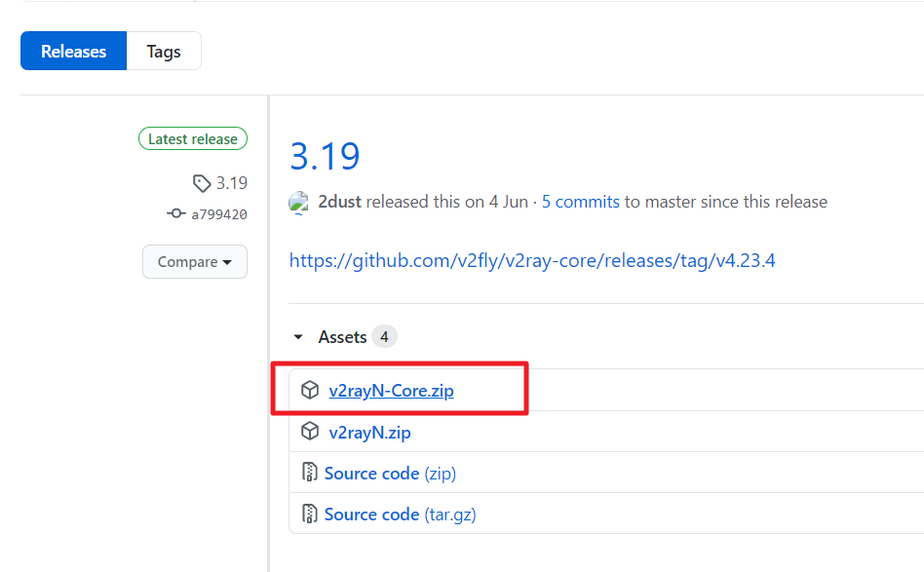Open the 3.19 release title

325,156
